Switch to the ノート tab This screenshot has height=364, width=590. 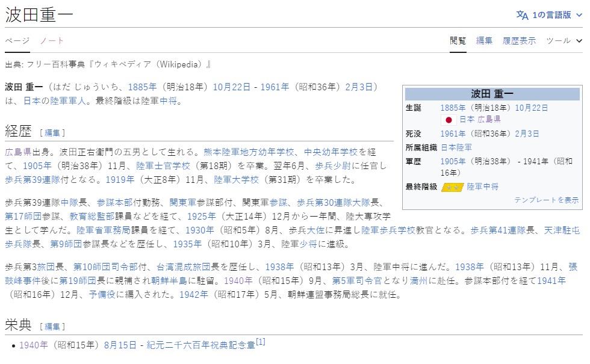(x=52, y=41)
